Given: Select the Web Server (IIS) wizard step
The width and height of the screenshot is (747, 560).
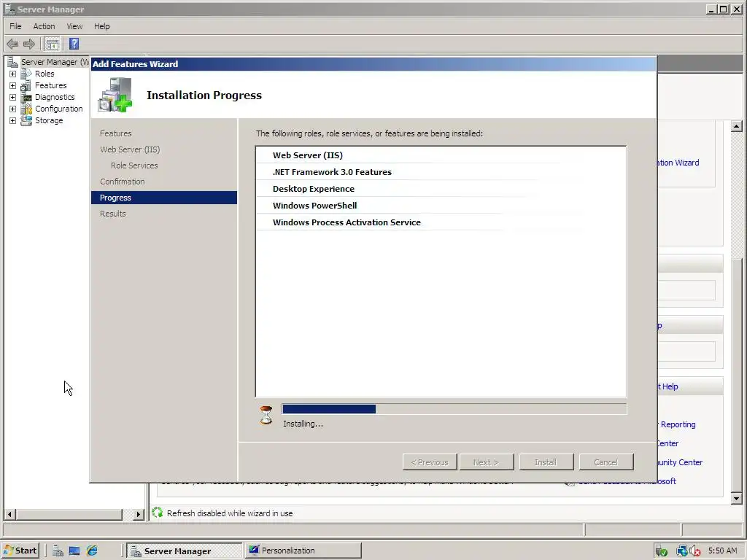Looking at the screenshot, I should click(x=130, y=149).
